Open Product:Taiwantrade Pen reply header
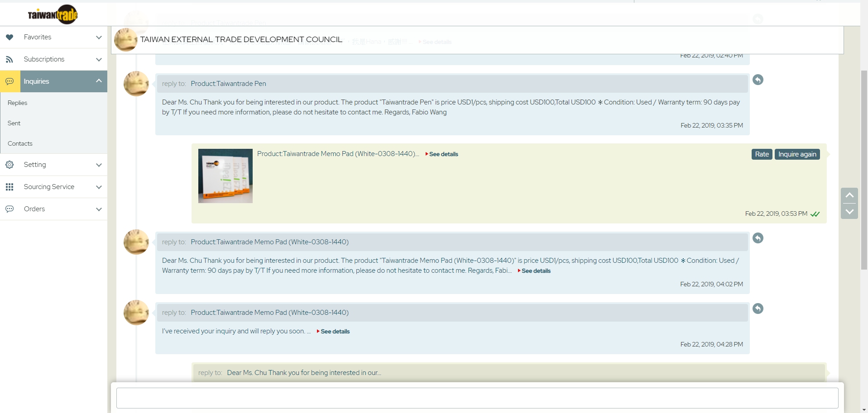 click(452, 84)
